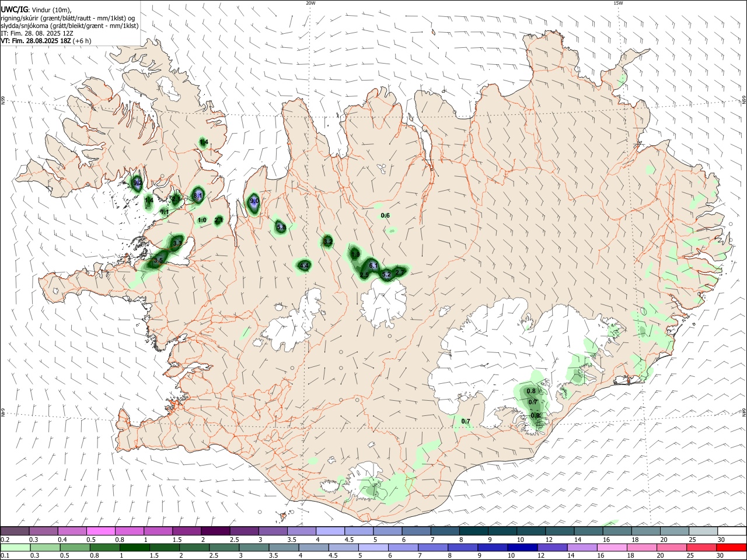
Task: Select the 2.7 precipitation value label
Action: tap(400, 272)
